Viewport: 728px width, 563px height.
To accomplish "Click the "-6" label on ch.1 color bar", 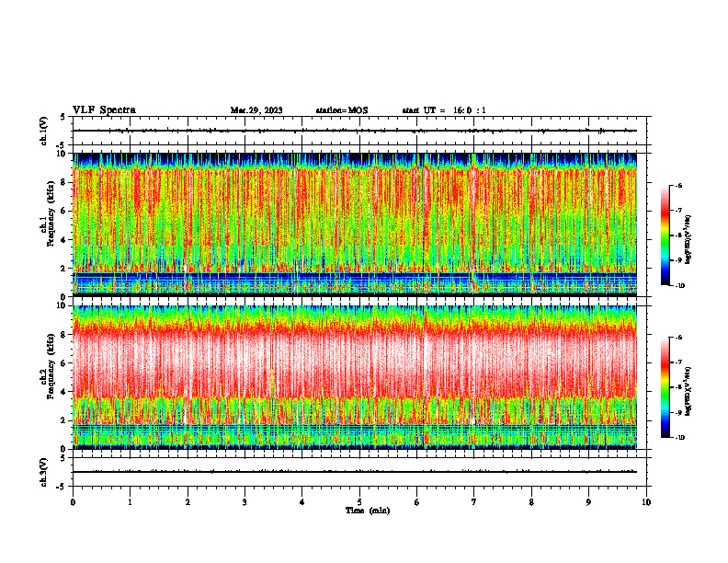I will click(678, 185).
